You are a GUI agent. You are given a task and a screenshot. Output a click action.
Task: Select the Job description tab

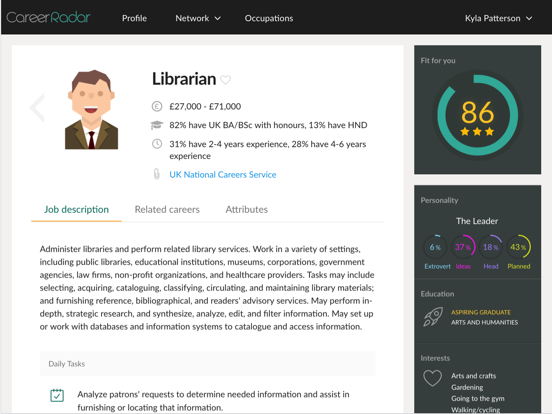(x=76, y=209)
